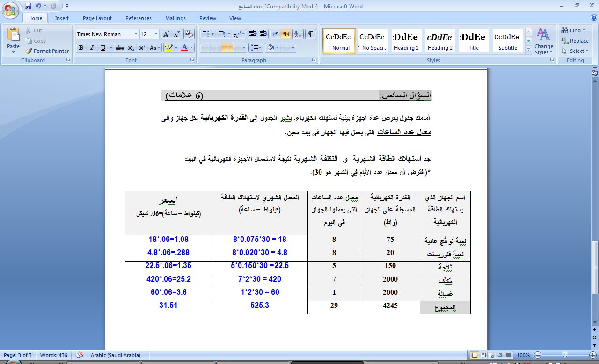Apply bold formatting
This screenshot has width=599, height=364.
81,48
